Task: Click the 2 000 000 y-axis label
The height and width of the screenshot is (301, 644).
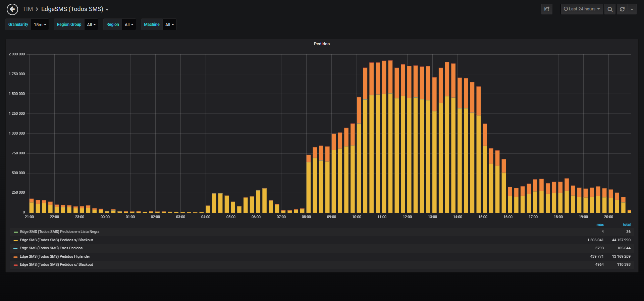Action: click(17, 54)
